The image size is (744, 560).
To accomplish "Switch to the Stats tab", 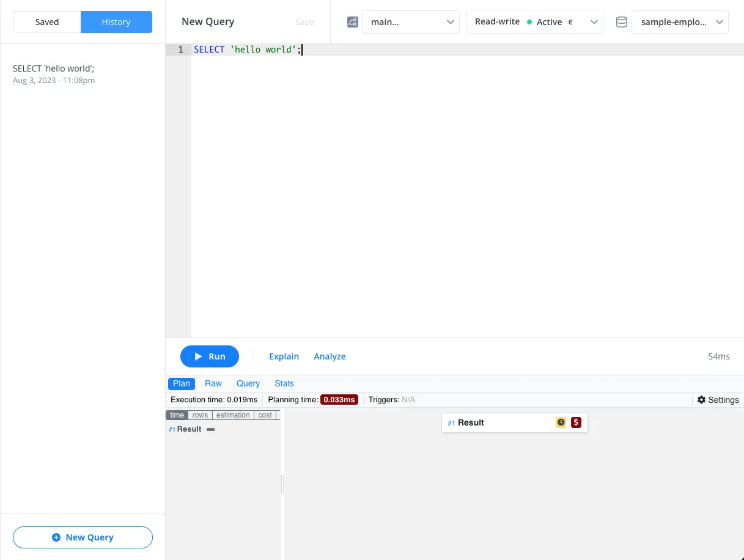I will tap(284, 383).
